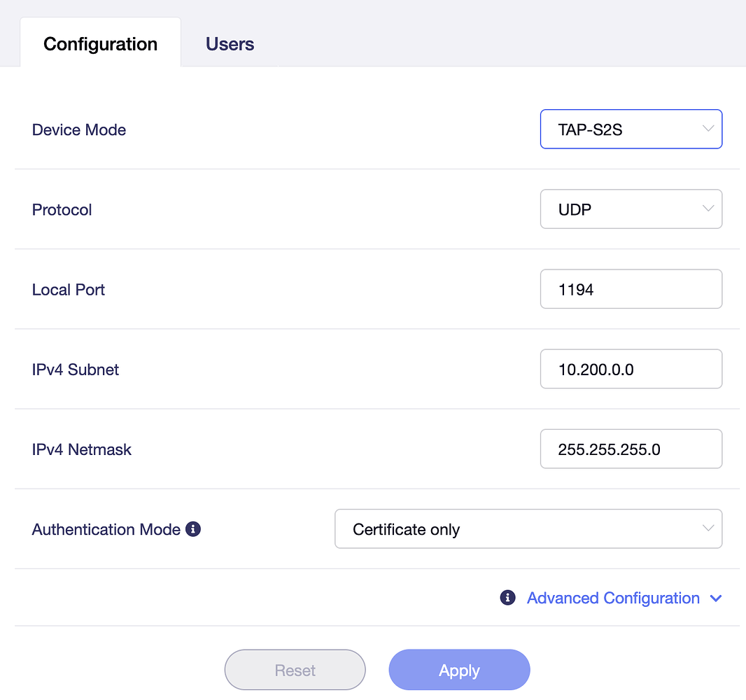The width and height of the screenshot is (746, 700).
Task: Click the info icon beside Authentication Mode
Action: (x=193, y=530)
